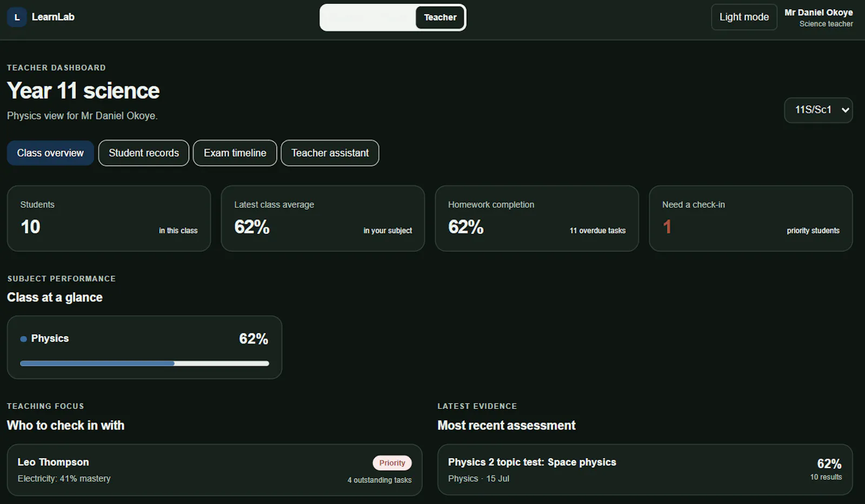This screenshot has width=865, height=504.
Task: Click the '10 results' text
Action: click(826, 477)
